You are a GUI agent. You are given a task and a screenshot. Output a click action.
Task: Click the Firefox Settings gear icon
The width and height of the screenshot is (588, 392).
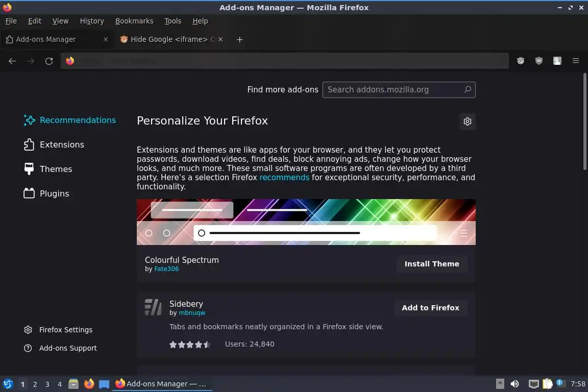[x=28, y=329]
